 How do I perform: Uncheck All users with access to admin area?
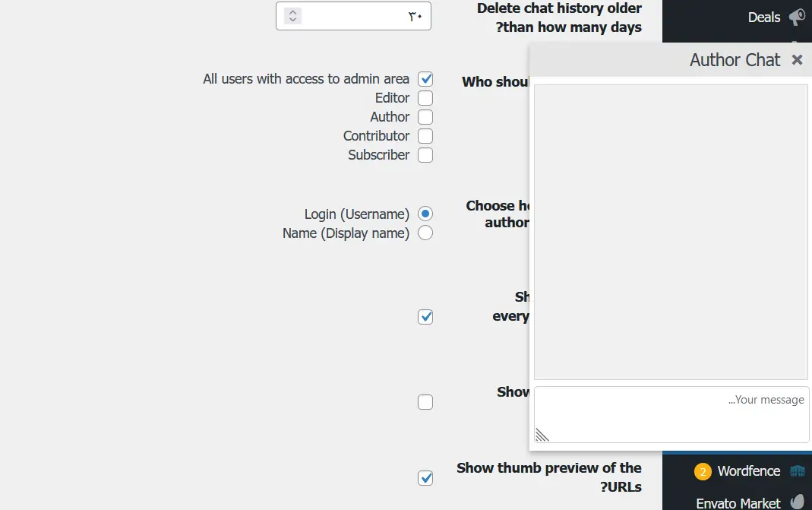[x=425, y=79]
